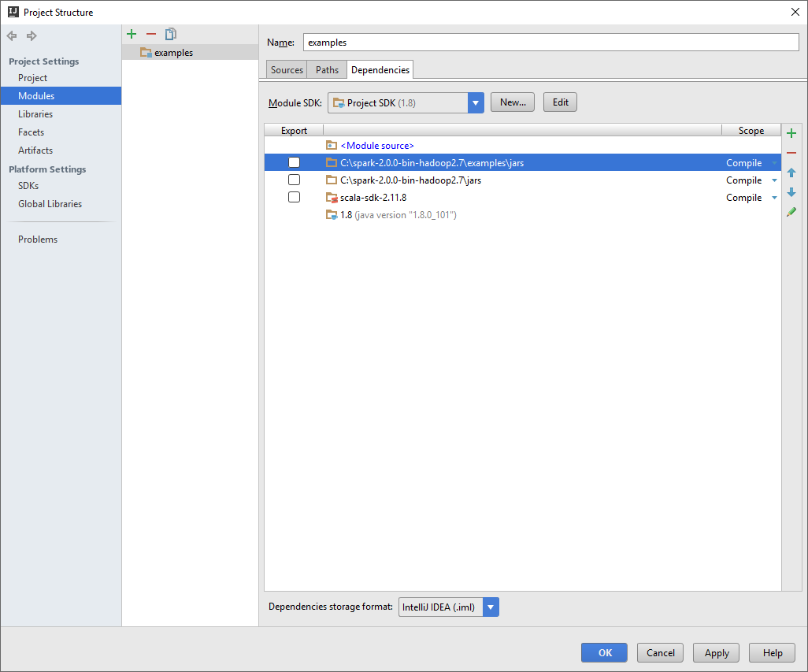
Task: Click the Scope column header
Action: (751, 130)
